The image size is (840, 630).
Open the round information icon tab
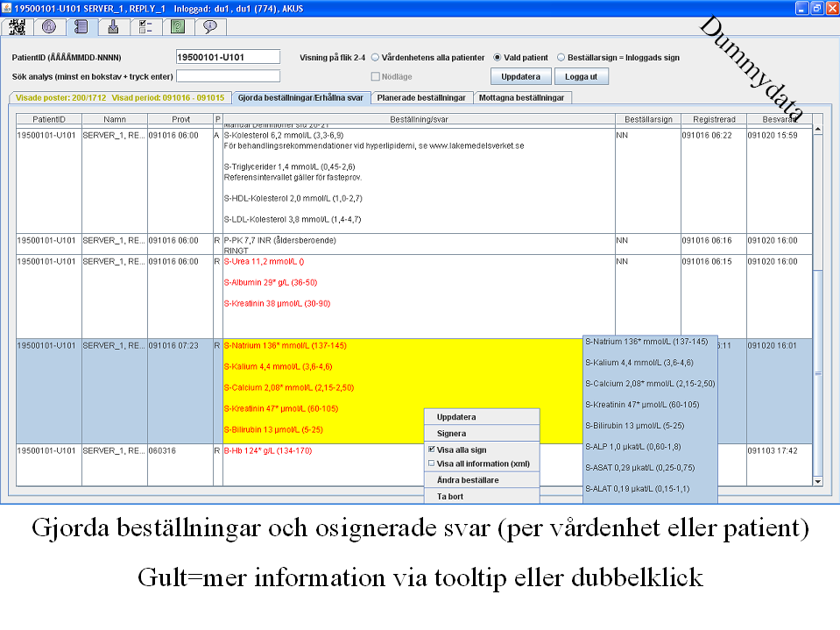click(49, 27)
